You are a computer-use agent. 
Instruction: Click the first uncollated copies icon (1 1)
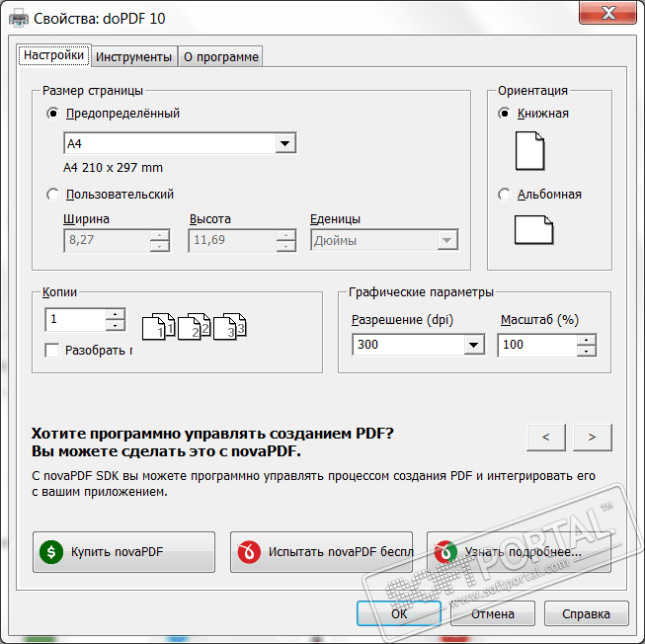(x=158, y=327)
